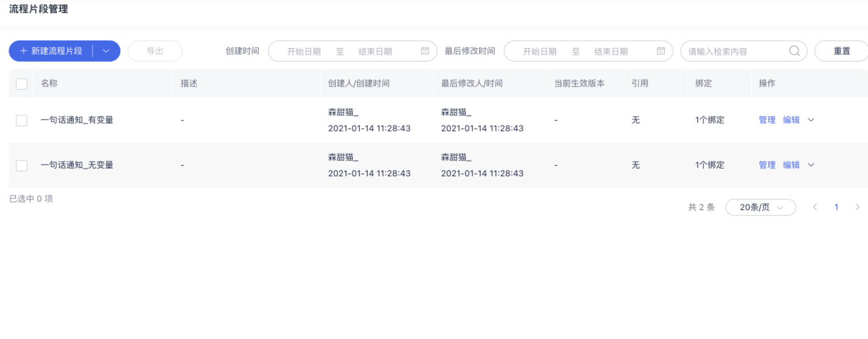Click 1个绑定 in 一句话通知_无变量 row
The width and height of the screenshot is (868, 339).
pos(709,165)
